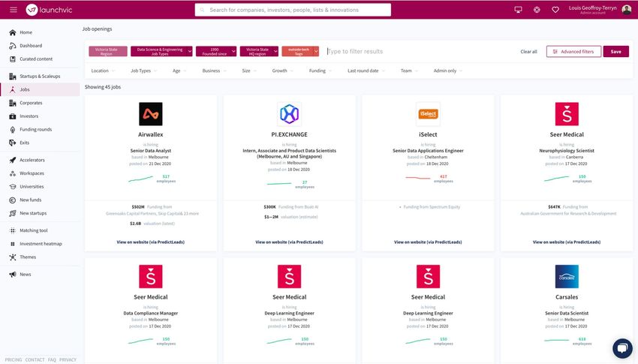Open the hamburger menu icon
This screenshot has width=638, height=364.
click(x=14, y=10)
